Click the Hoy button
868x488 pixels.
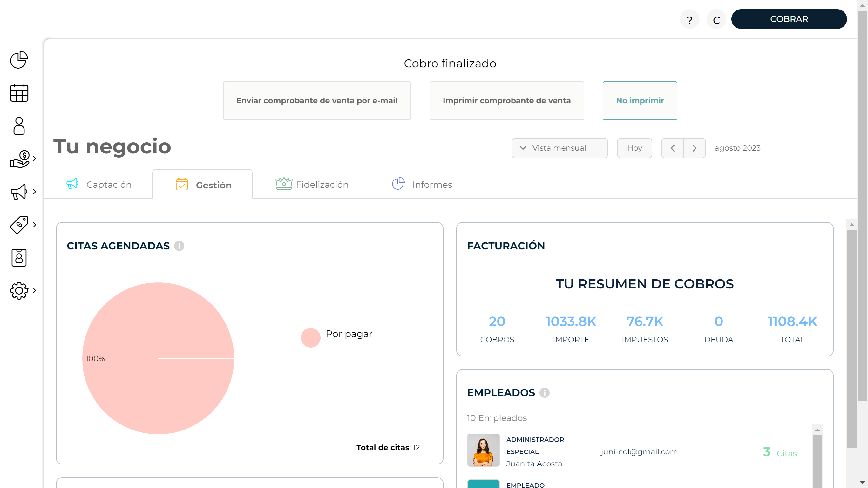(x=634, y=148)
